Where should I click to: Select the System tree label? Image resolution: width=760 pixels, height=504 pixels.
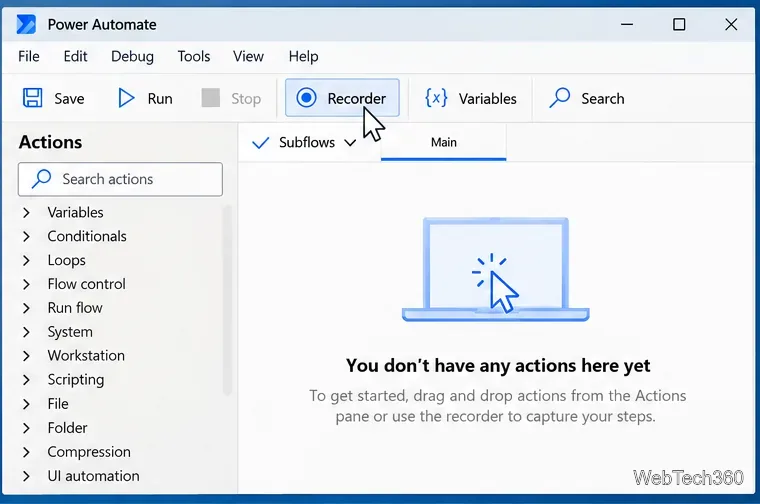70,332
